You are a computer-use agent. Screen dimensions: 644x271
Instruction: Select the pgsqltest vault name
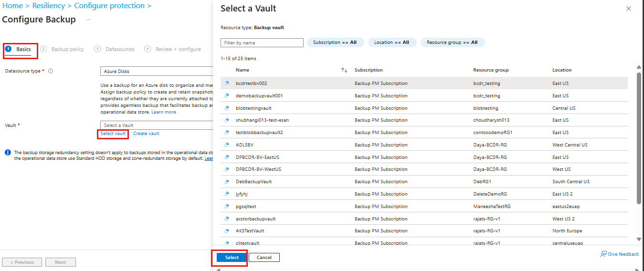(246, 207)
